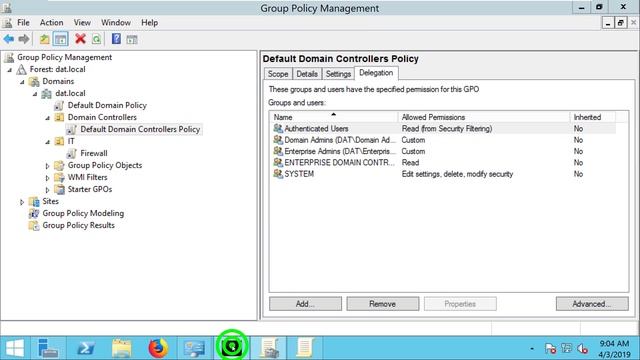
Task: Open File Explorer from the taskbar
Action: tap(122, 348)
